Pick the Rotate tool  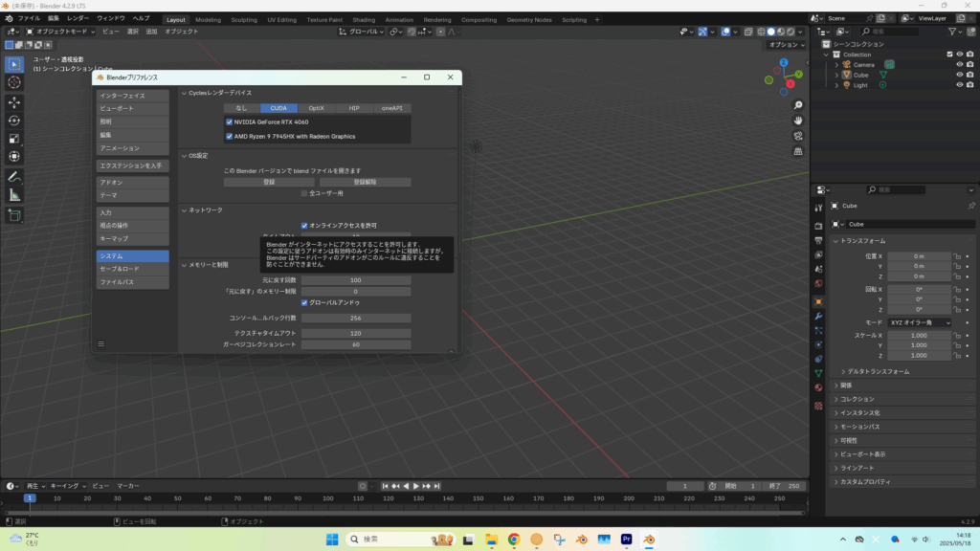point(14,121)
